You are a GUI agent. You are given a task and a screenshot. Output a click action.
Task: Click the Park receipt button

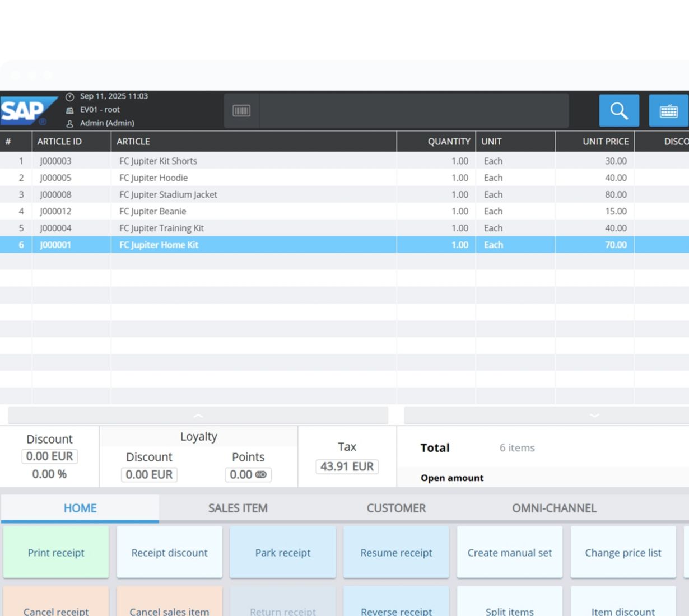click(x=283, y=553)
